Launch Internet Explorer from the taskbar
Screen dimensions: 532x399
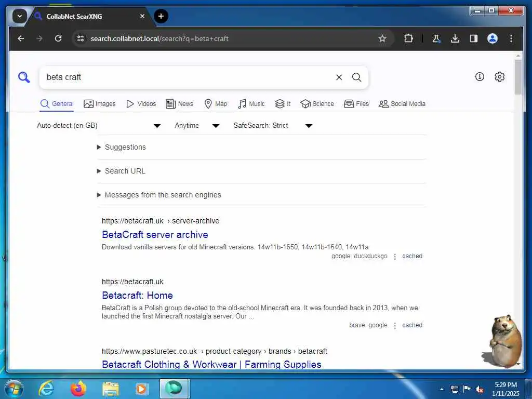click(46, 389)
